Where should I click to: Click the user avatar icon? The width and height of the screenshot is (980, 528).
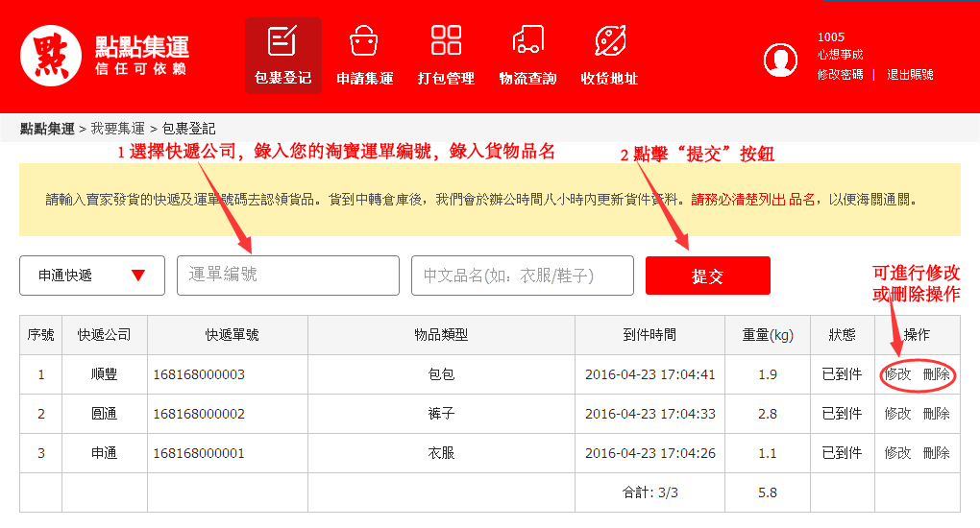780,60
